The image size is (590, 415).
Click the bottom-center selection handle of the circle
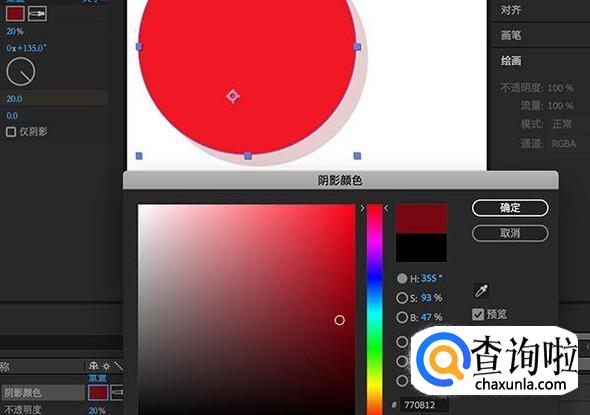coord(248,156)
